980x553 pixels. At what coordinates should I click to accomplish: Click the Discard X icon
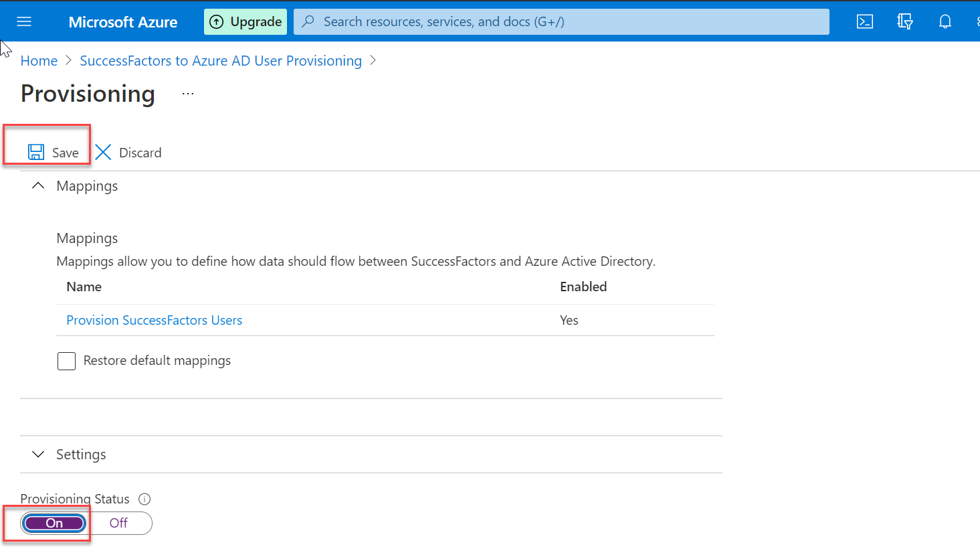103,152
